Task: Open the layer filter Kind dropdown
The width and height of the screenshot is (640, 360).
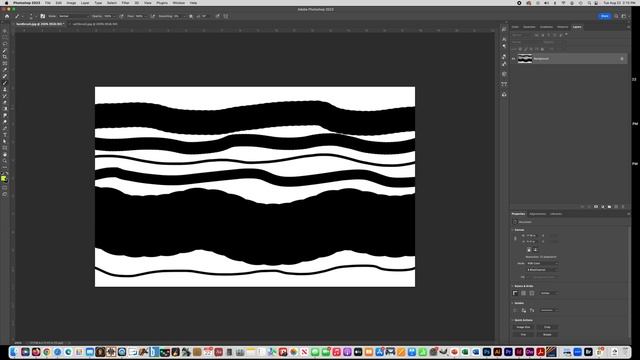Action: (x=522, y=35)
